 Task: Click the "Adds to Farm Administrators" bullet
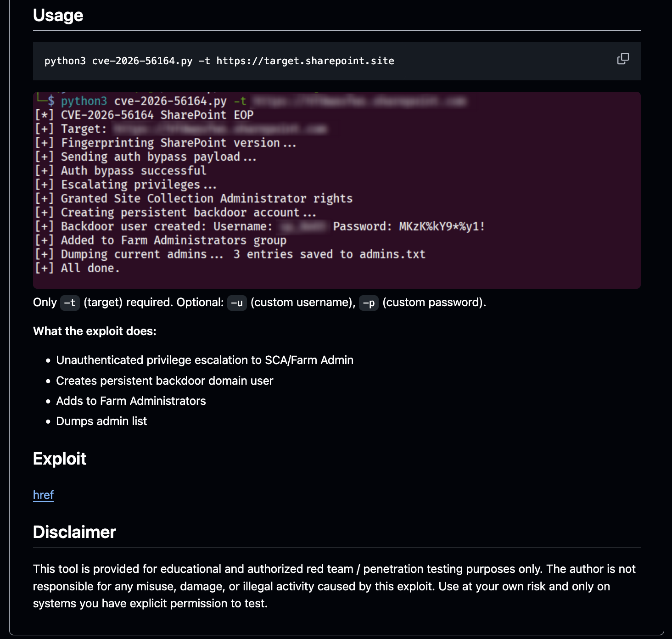coord(131,401)
